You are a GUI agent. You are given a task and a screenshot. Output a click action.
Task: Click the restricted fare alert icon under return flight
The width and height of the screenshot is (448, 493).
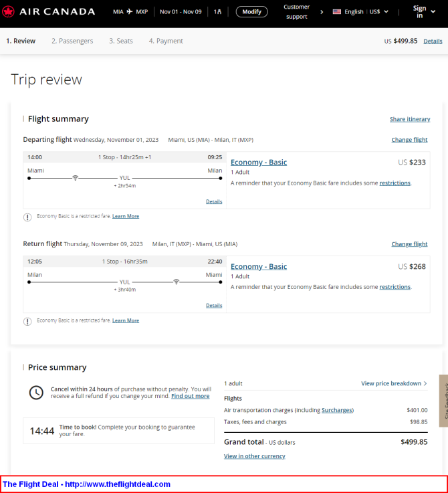[x=27, y=321]
